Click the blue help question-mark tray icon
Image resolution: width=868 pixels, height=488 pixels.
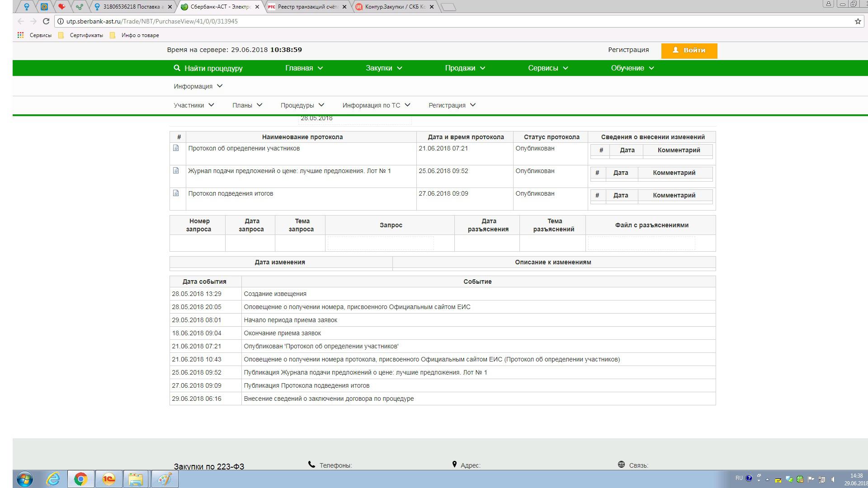(x=749, y=478)
